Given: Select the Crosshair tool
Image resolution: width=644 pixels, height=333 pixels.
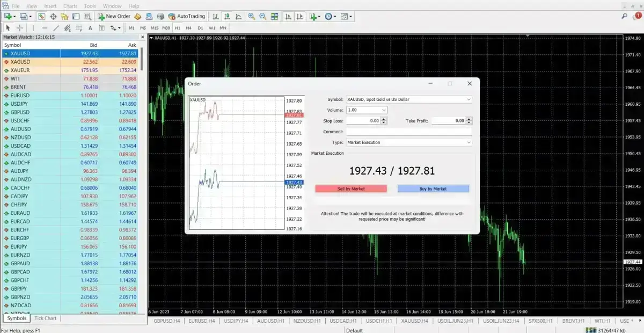Looking at the screenshot, I should click(19, 28).
